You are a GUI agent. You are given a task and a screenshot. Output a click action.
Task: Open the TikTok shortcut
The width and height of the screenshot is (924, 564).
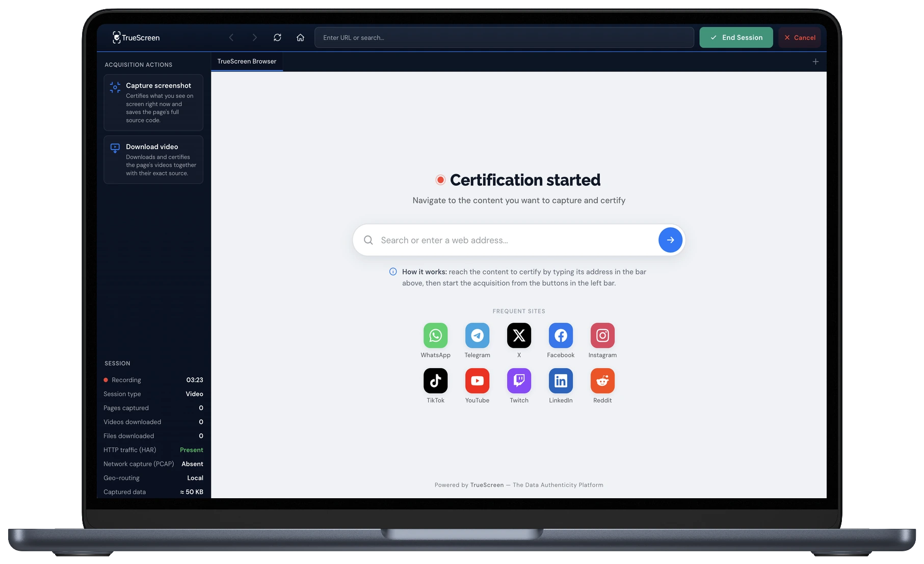435,386
